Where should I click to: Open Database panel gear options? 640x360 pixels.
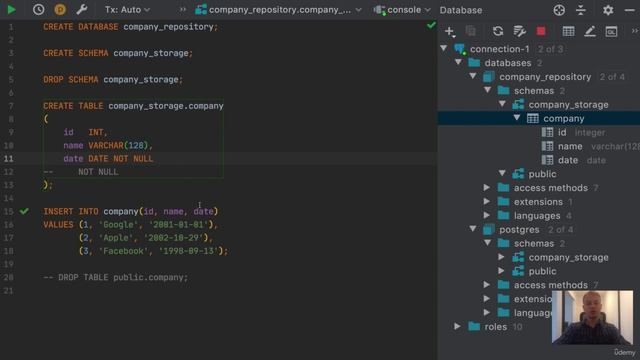(608, 10)
